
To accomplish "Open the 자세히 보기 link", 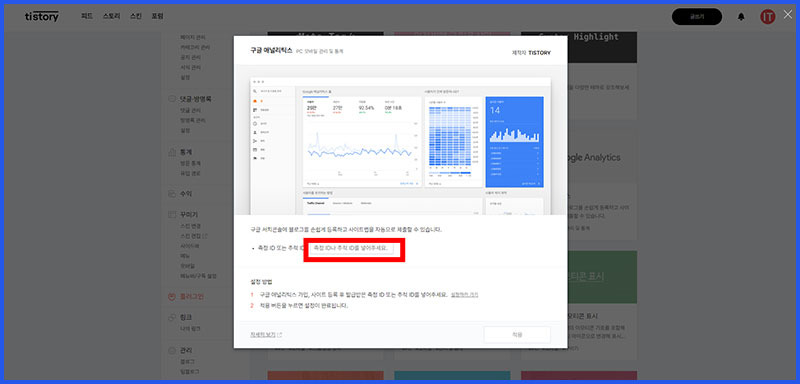I will tap(266, 335).
